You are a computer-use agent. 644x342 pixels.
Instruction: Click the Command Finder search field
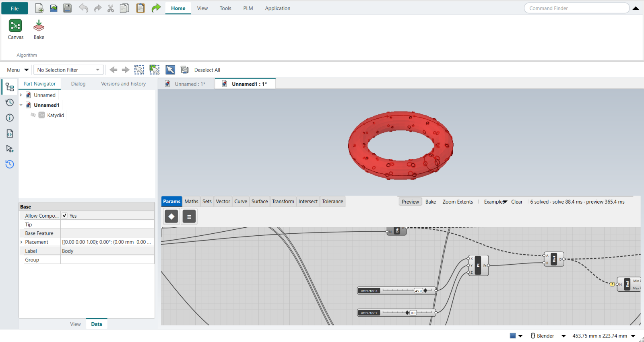[576, 8]
